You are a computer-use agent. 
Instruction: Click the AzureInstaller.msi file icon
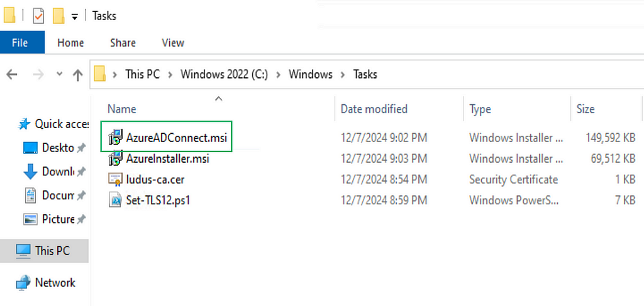(115, 158)
